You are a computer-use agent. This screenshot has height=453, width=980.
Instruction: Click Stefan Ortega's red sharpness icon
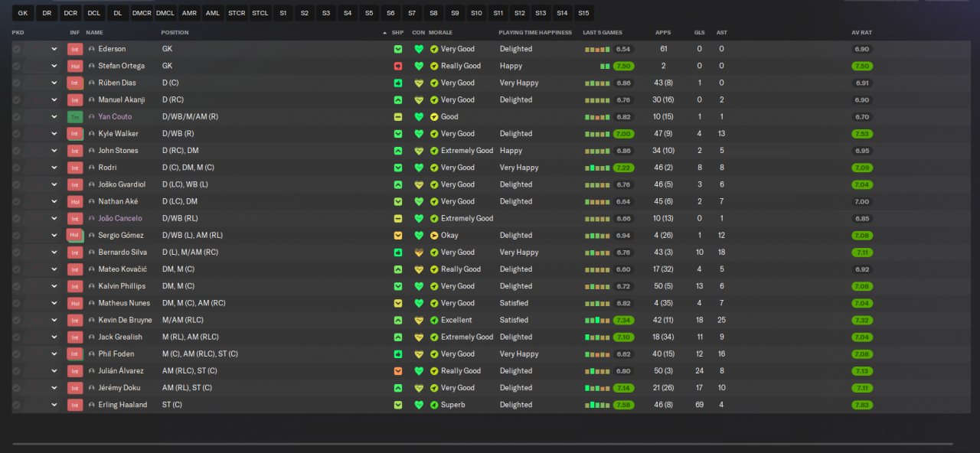[x=398, y=66]
